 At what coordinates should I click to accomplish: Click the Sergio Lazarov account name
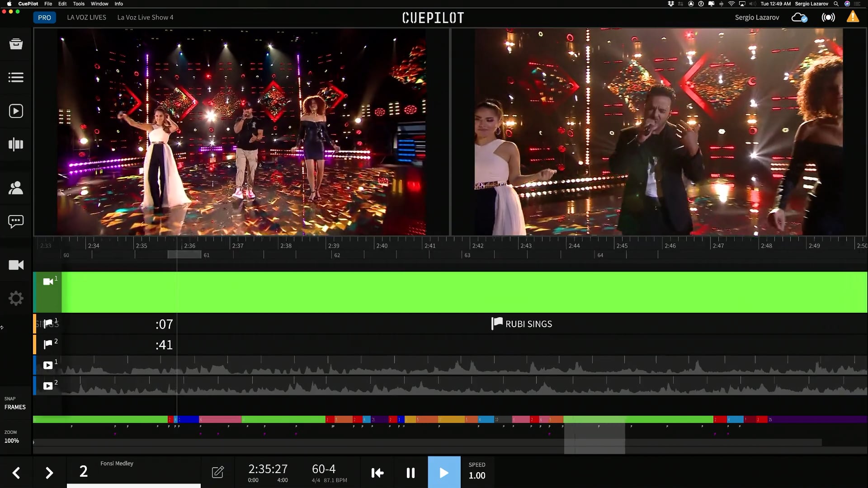coord(757,17)
